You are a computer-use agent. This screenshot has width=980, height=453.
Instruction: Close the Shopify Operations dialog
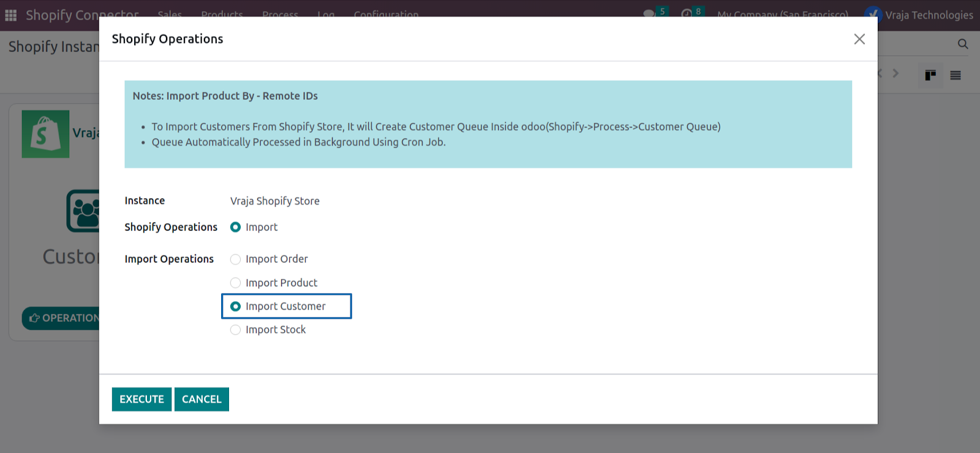point(859,39)
